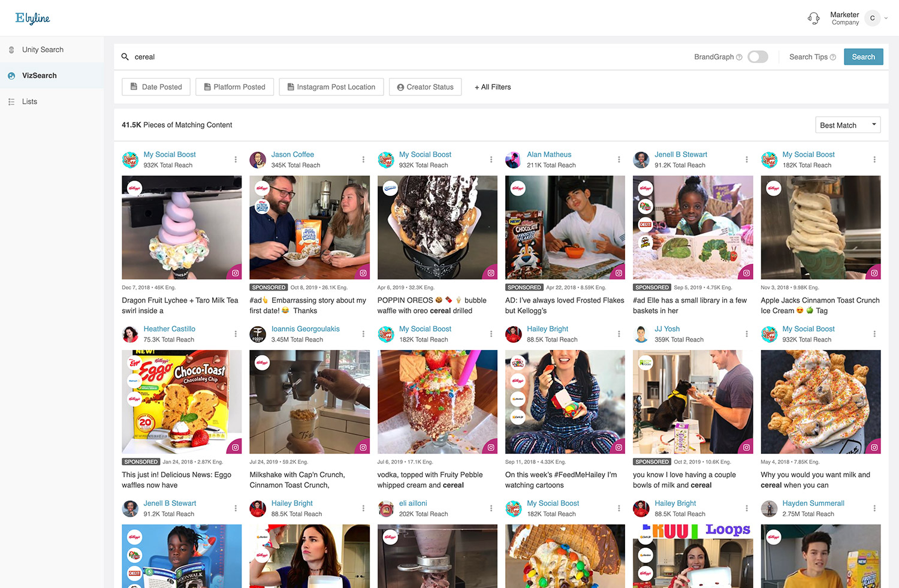This screenshot has width=899, height=588.
Task: Click the VizSearch sidebar icon
Action: coord(11,76)
